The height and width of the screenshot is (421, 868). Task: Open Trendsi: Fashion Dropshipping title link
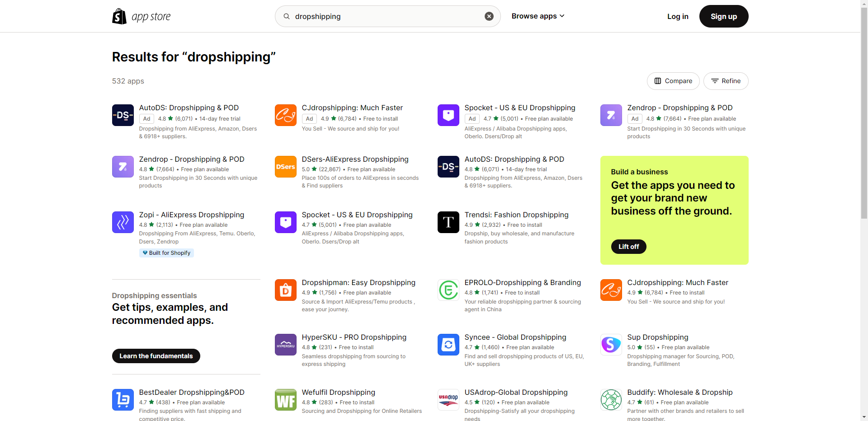(x=516, y=215)
